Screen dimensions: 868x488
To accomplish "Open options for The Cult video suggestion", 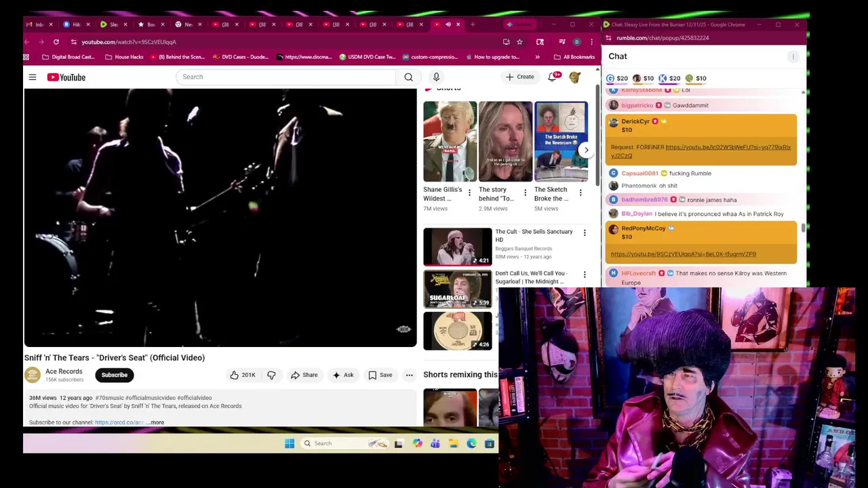I will (585, 233).
